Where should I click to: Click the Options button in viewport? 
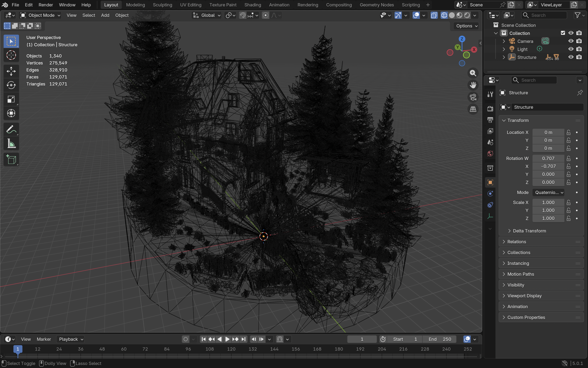click(466, 26)
